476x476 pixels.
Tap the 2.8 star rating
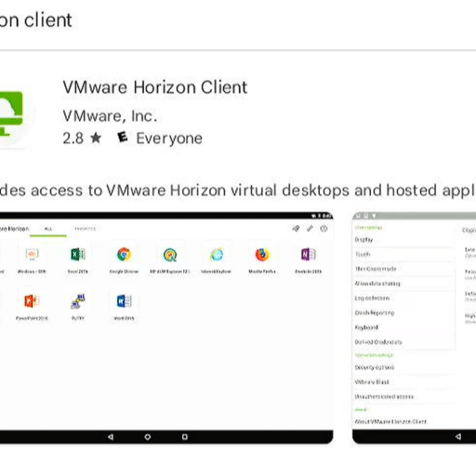[x=82, y=138]
